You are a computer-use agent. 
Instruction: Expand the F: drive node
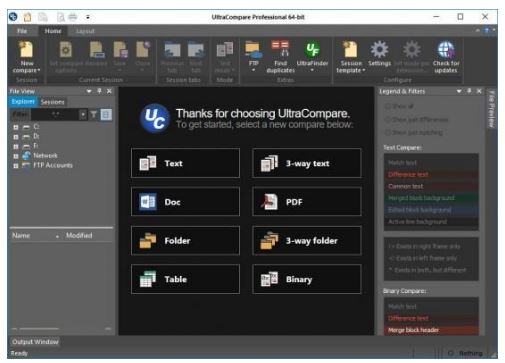16,146
